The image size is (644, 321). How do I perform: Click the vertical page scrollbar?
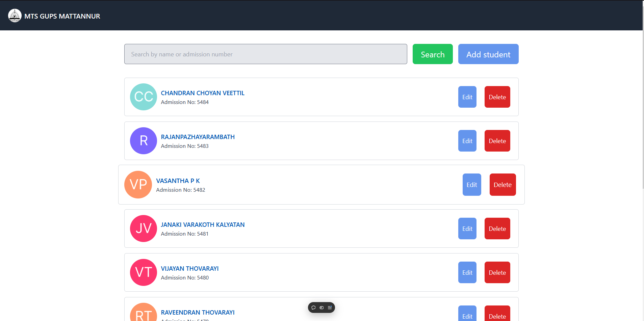pos(643,101)
